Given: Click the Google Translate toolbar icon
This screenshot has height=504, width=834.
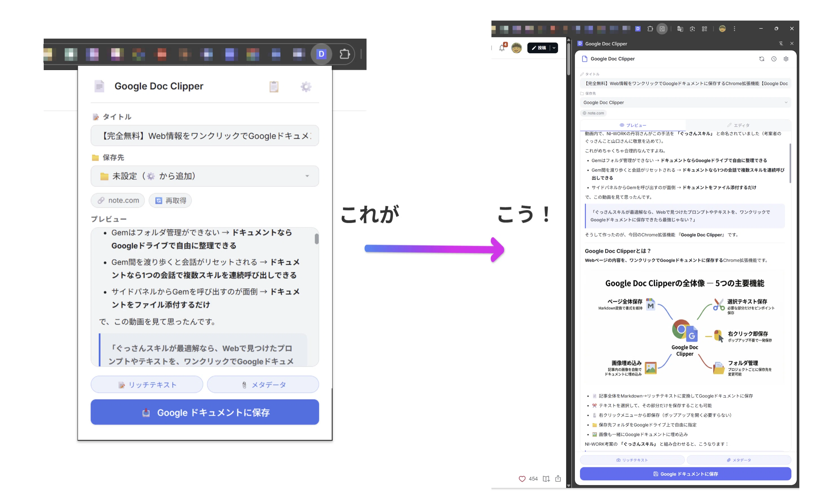Looking at the screenshot, I should (680, 29).
